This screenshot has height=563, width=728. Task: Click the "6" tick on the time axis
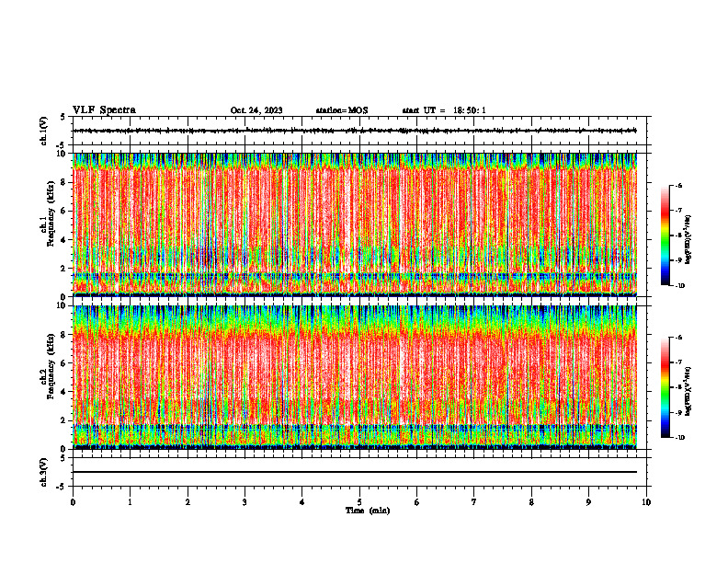tap(417, 502)
